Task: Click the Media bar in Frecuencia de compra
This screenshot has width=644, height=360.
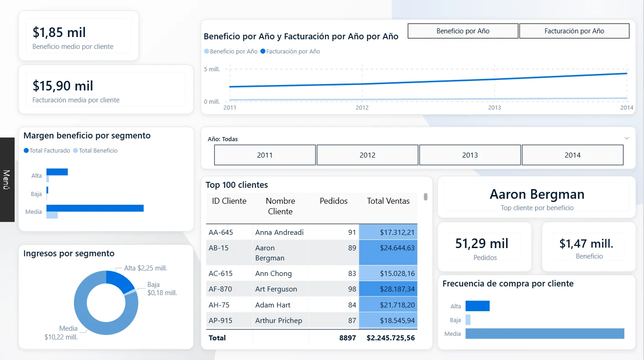Action: click(544, 334)
